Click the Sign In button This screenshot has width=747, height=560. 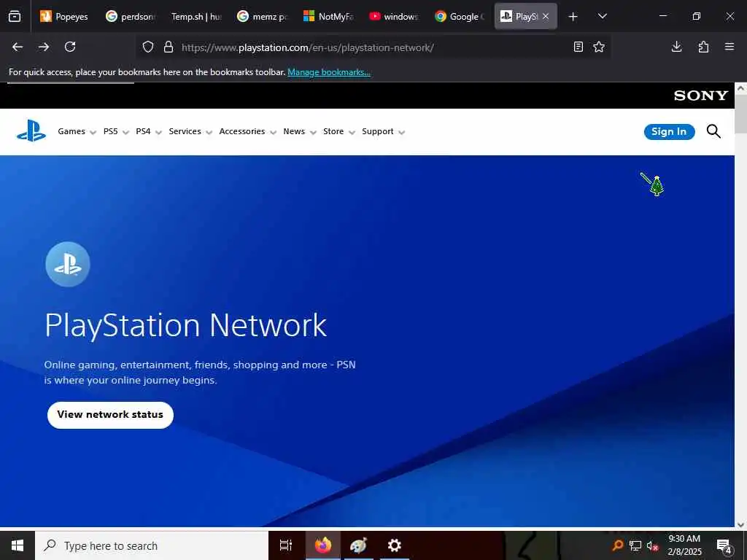click(669, 132)
